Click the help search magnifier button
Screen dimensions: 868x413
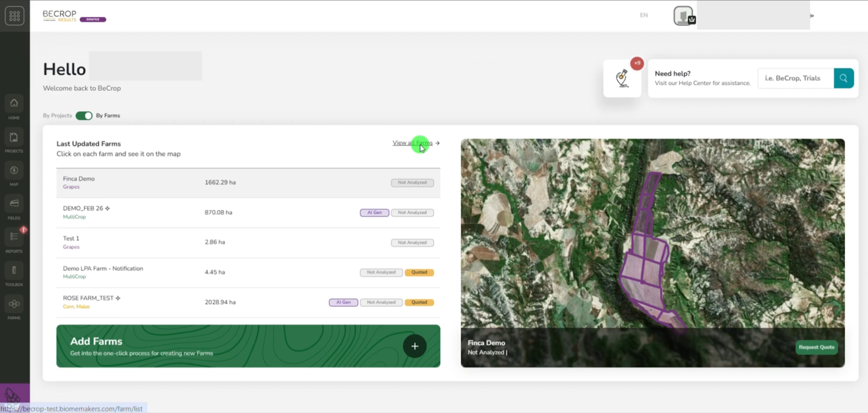click(x=844, y=78)
